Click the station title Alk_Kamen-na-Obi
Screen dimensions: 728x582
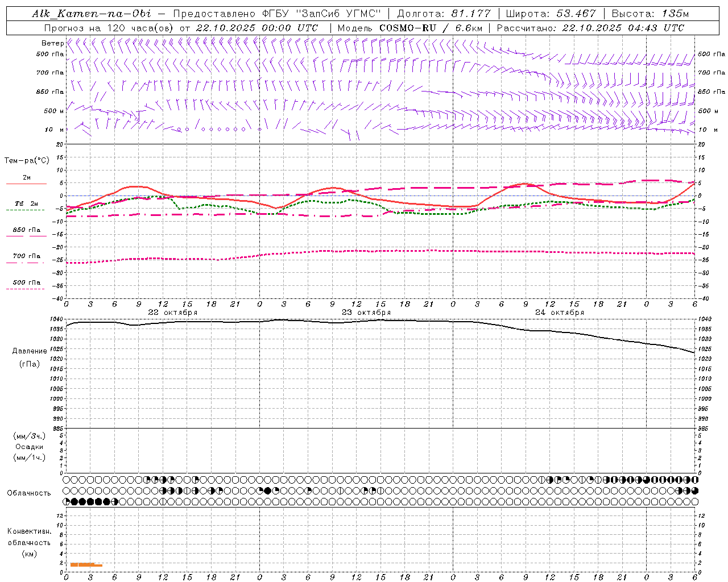point(92,14)
